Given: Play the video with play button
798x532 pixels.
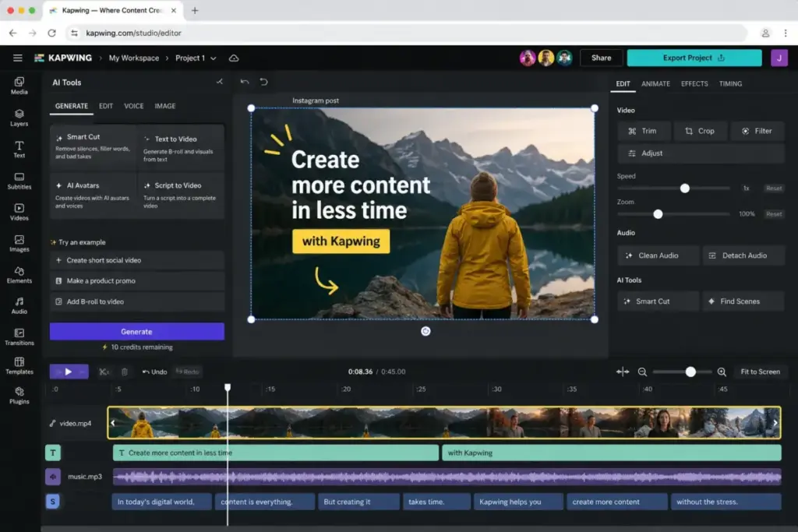Looking at the screenshot, I should click(69, 372).
